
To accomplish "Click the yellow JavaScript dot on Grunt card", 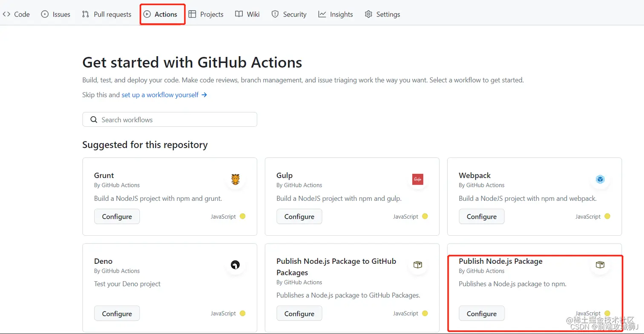I will [x=242, y=216].
